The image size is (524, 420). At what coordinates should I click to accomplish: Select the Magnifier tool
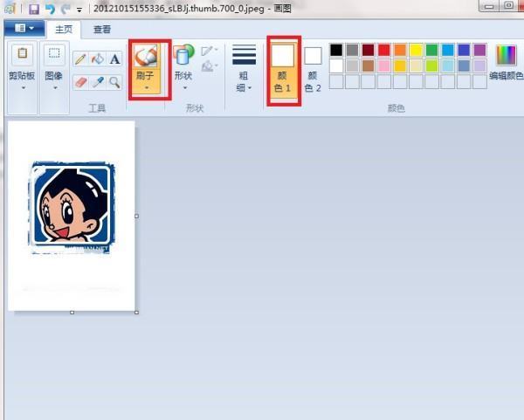tap(114, 82)
